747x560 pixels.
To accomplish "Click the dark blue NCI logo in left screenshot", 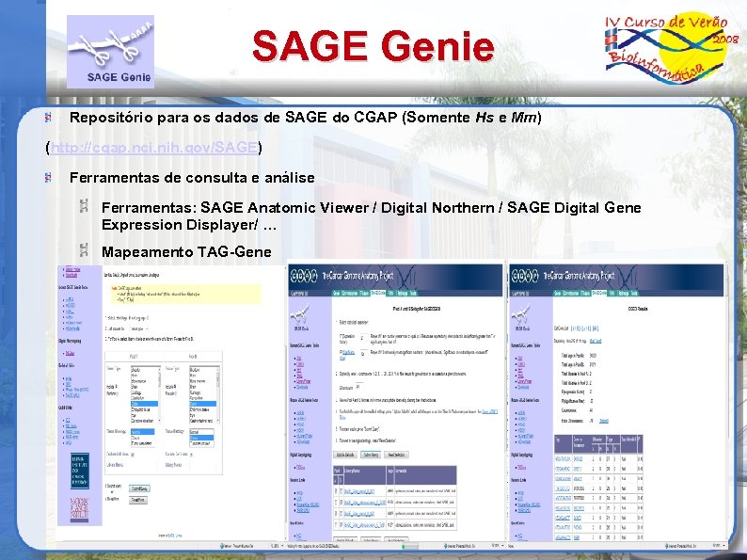I will 80,471.
